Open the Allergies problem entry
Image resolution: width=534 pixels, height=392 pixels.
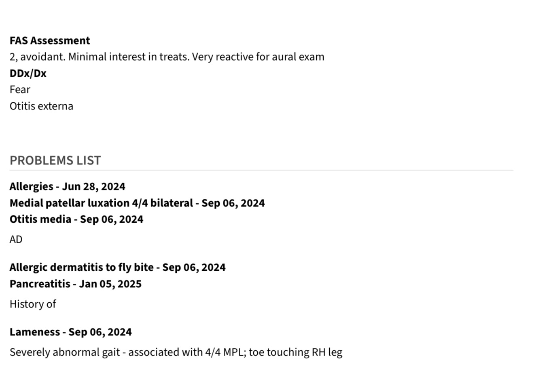pos(32,187)
